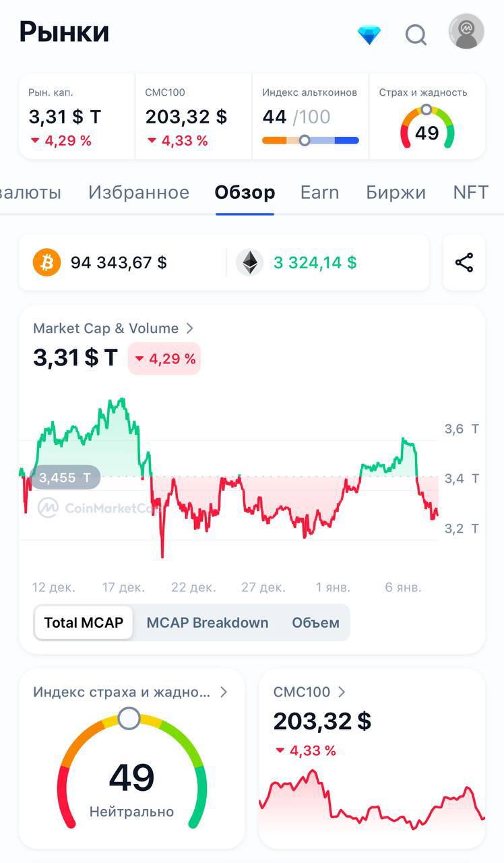Image resolution: width=504 pixels, height=863 pixels.
Task: Tap the blue diamond premium icon
Action: pyautogui.click(x=369, y=34)
